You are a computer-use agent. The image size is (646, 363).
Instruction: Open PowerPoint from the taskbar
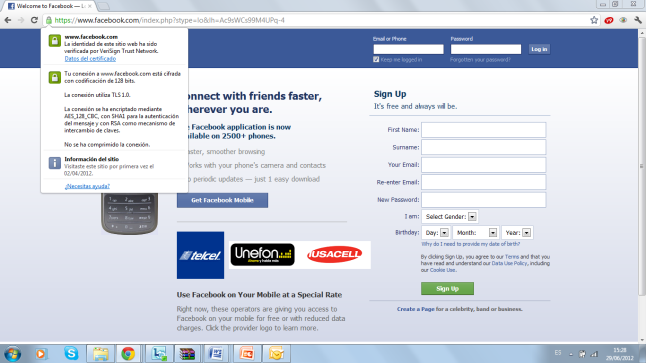click(246, 354)
